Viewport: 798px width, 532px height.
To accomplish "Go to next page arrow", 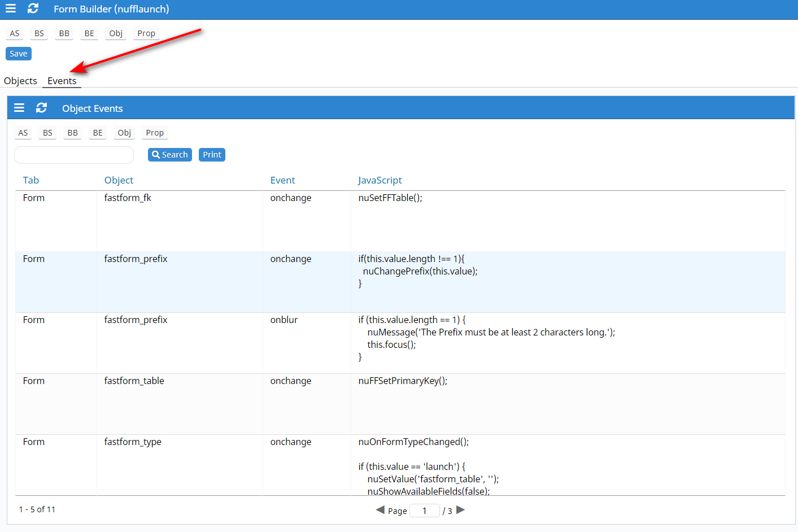I will (x=461, y=510).
